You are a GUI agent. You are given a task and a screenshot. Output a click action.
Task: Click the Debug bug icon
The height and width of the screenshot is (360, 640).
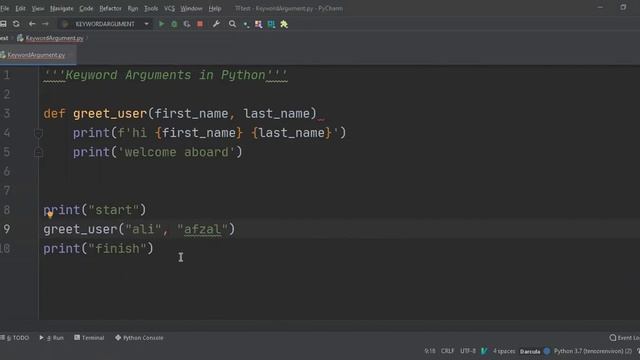point(174,24)
